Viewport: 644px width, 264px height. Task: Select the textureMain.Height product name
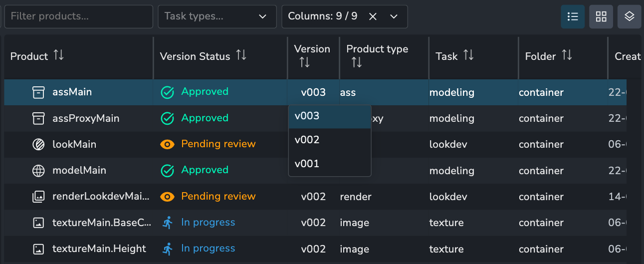[99, 249]
